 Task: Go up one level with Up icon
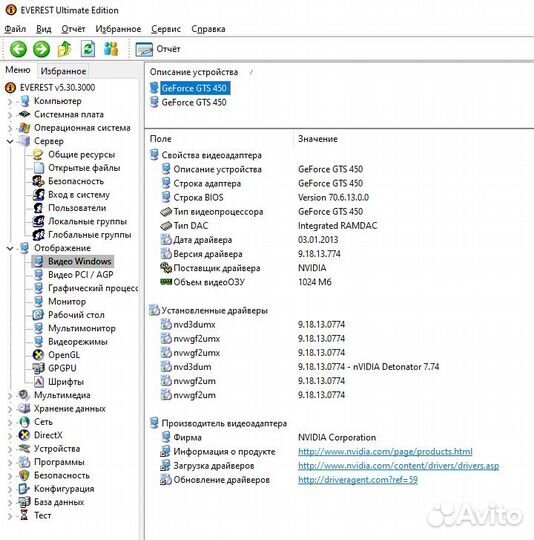(x=64, y=49)
